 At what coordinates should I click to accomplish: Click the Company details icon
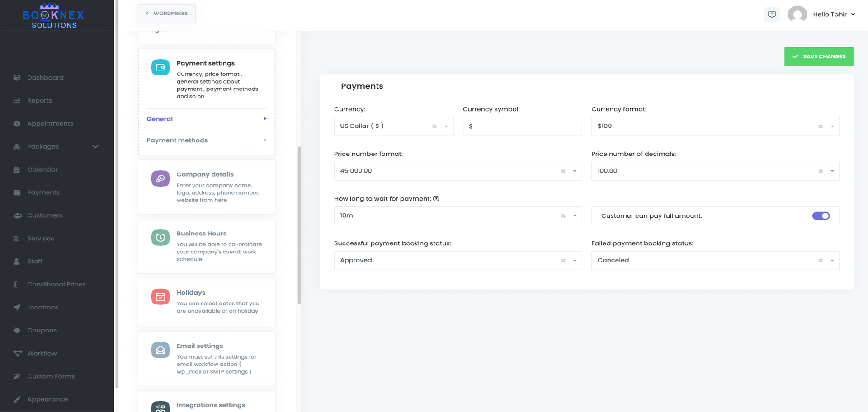160,178
